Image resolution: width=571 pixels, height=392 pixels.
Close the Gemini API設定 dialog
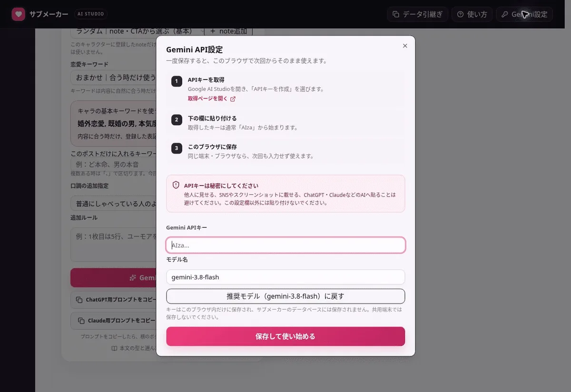tap(405, 46)
